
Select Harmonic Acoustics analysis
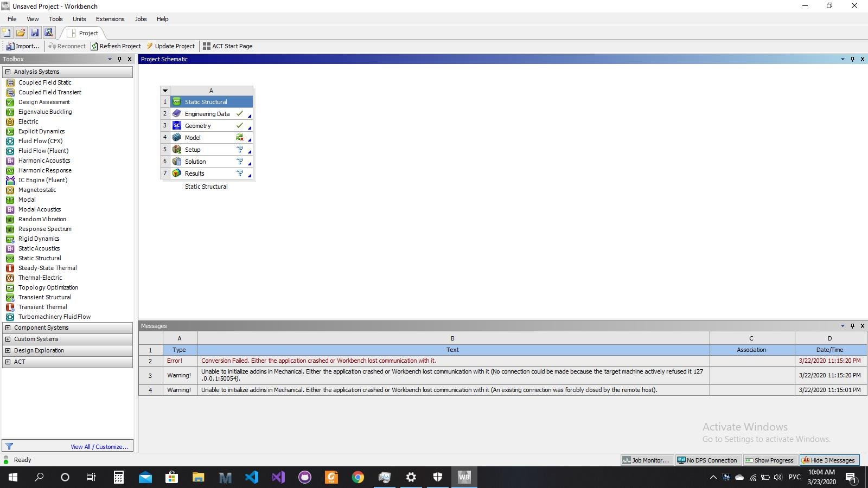click(x=44, y=160)
